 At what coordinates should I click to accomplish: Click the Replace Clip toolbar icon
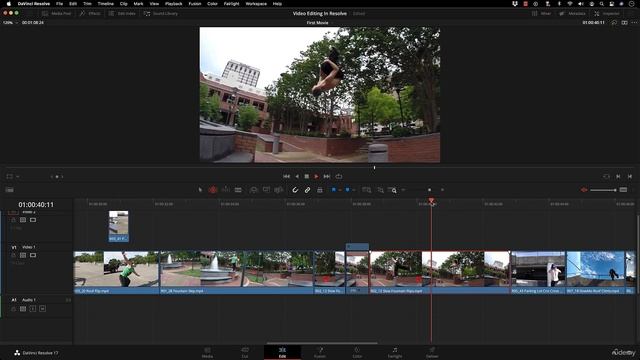click(279, 190)
